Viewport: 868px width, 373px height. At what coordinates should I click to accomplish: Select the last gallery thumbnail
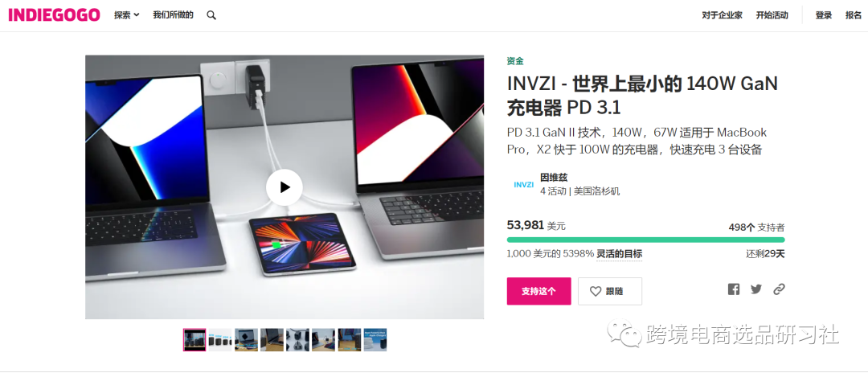pos(375,340)
